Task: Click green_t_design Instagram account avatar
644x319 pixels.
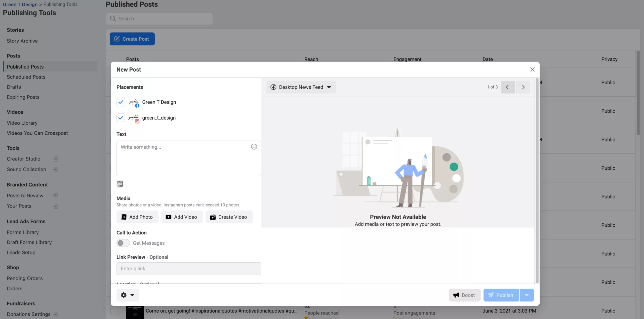Action: [x=134, y=118]
